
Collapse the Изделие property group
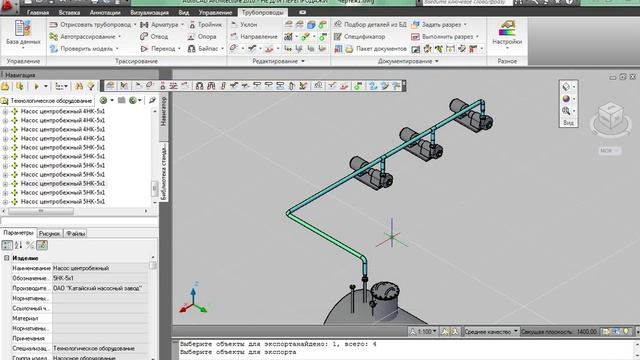click(7, 258)
